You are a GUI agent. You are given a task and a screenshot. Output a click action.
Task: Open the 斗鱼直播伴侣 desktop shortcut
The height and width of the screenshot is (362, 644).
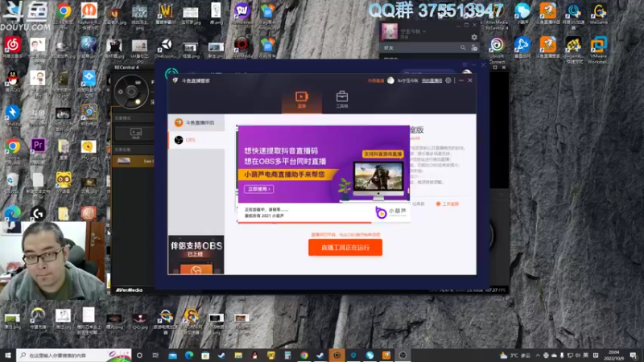point(547,14)
